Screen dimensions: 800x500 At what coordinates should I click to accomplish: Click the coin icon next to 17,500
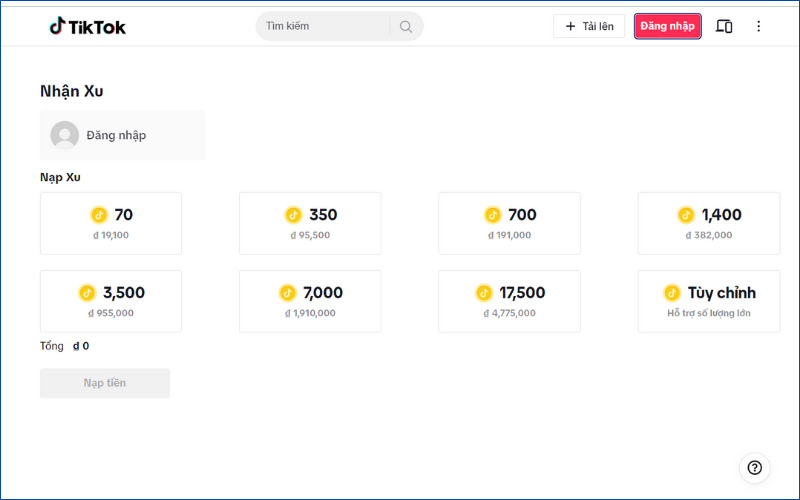pyautogui.click(x=484, y=293)
